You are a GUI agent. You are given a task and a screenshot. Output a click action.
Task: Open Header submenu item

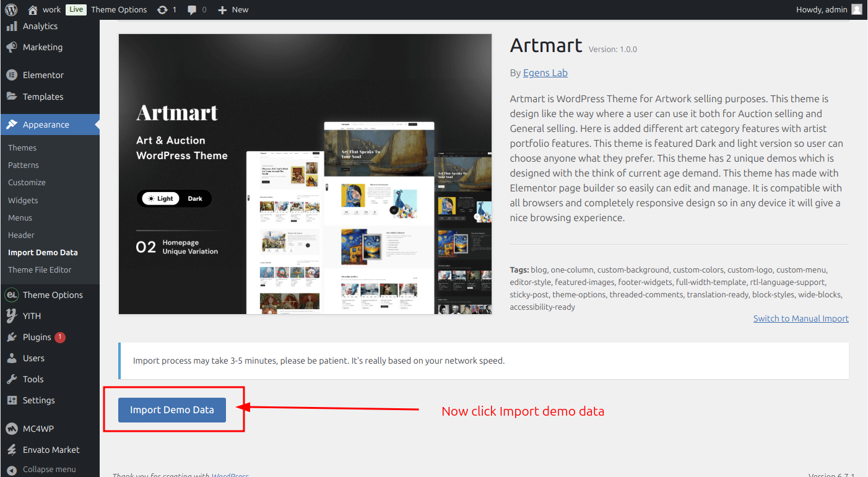pyautogui.click(x=21, y=235)
